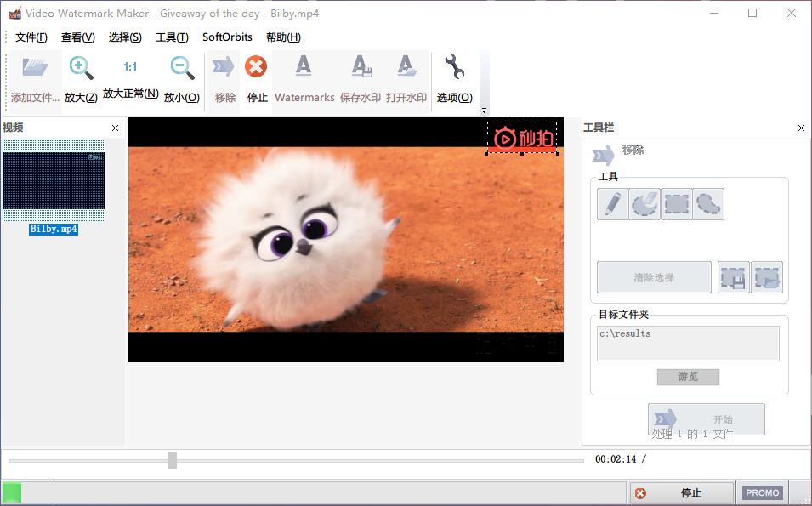The width and height of the screenshot is (812, 506).
Task: Click the Bilby.mp4 file name
Action: pyautogui.click(x=54, y=229)
